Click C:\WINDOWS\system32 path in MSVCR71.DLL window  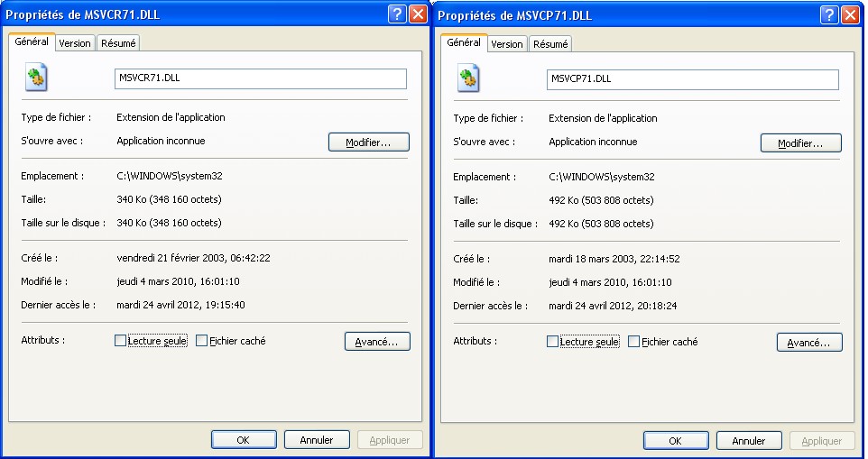[170, 176]
